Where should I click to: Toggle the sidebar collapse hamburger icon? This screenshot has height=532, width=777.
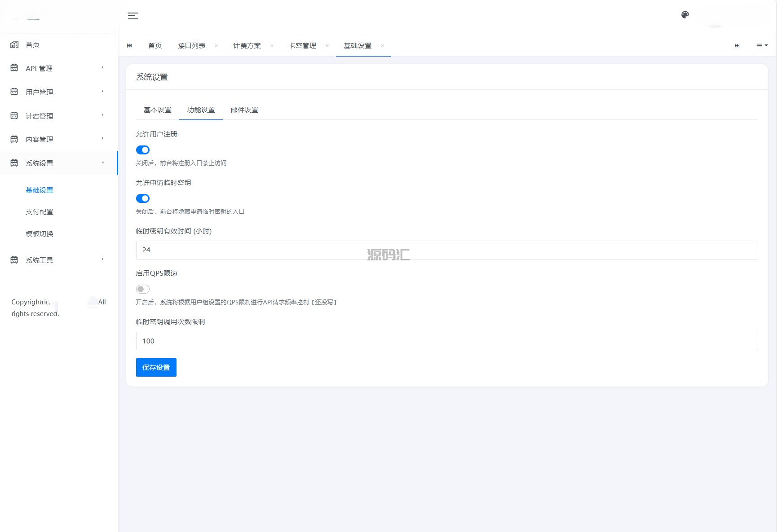point(133,16)
